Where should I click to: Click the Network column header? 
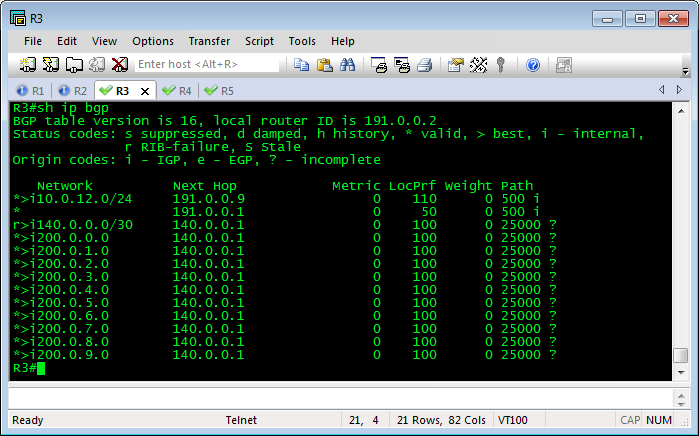(x=65, y=186)
